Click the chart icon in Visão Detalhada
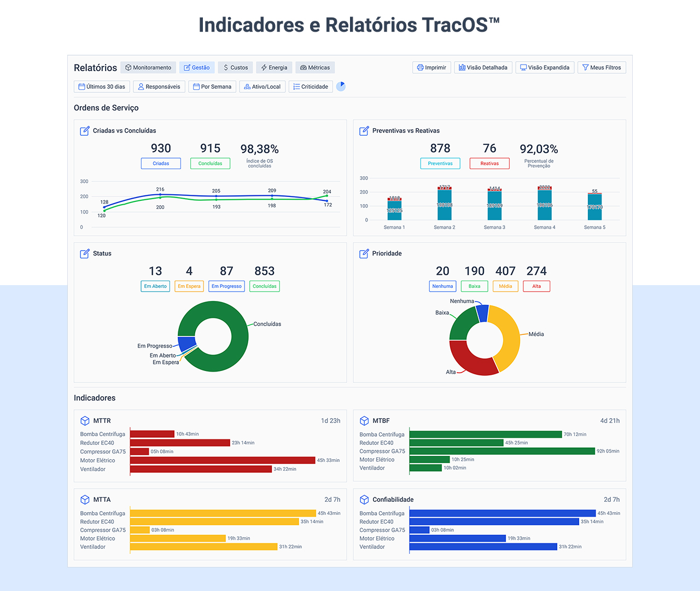Viewport: 700px width, 591px height. (x=462, y=67)
